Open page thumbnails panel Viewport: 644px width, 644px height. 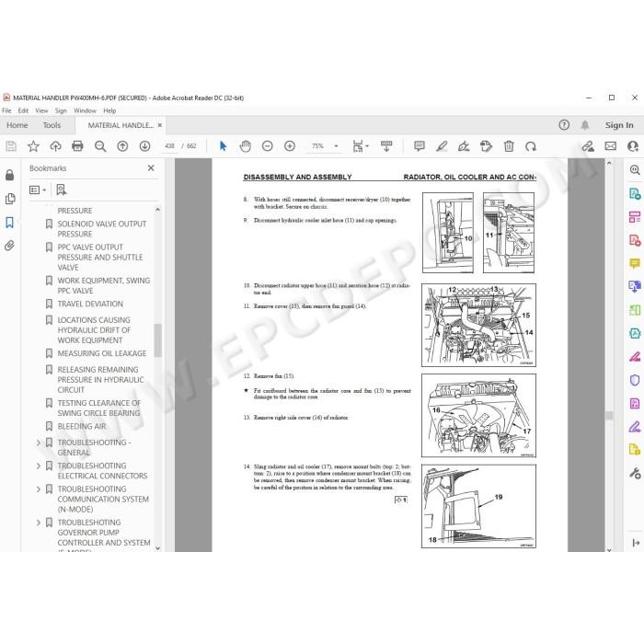coord(10,199)
